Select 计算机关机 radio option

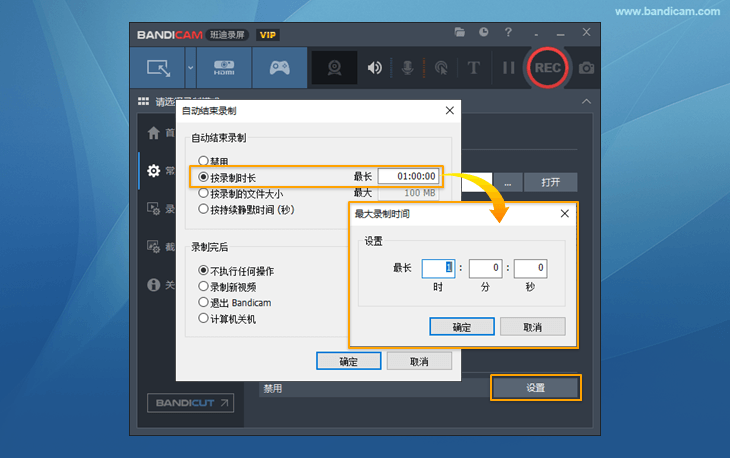click(x=227, y=319)
